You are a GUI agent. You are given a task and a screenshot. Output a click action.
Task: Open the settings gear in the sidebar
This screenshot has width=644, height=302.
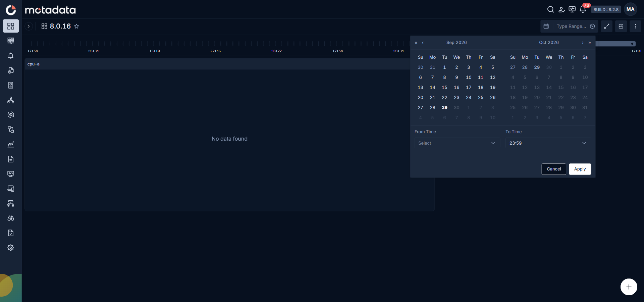11,248
